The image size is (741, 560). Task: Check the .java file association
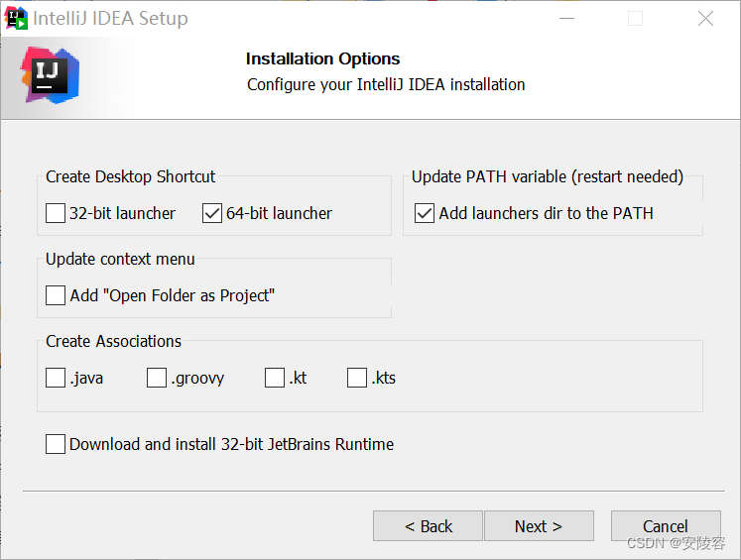(56, 378)
